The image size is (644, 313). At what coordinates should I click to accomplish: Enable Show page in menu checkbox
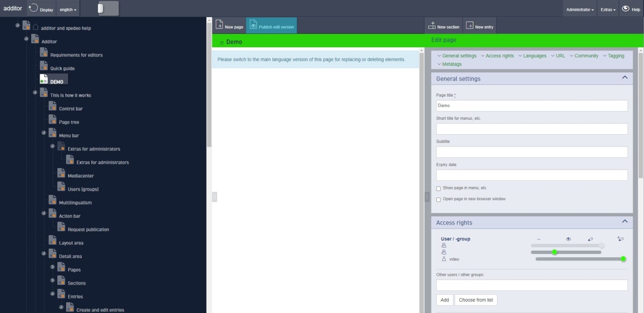(438, 188)
